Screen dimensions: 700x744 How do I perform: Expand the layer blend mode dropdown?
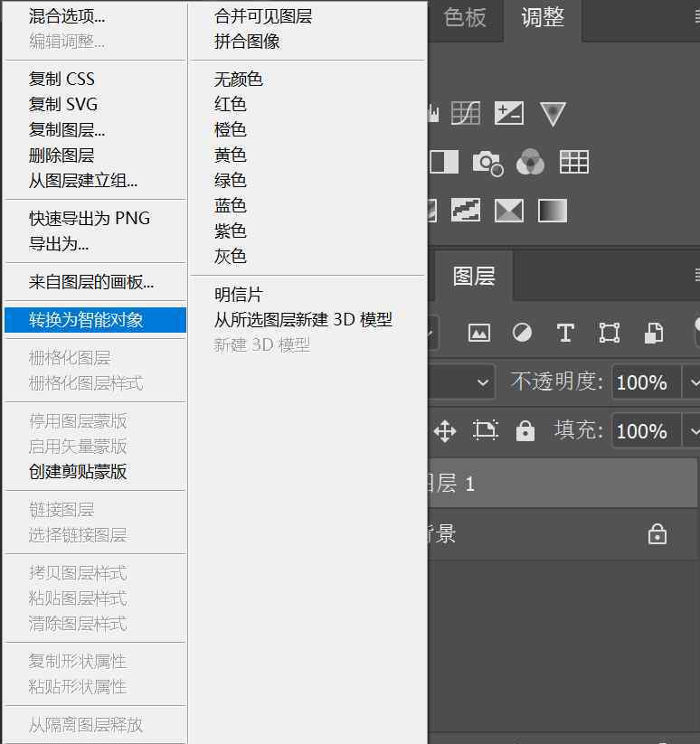point(483,382)
